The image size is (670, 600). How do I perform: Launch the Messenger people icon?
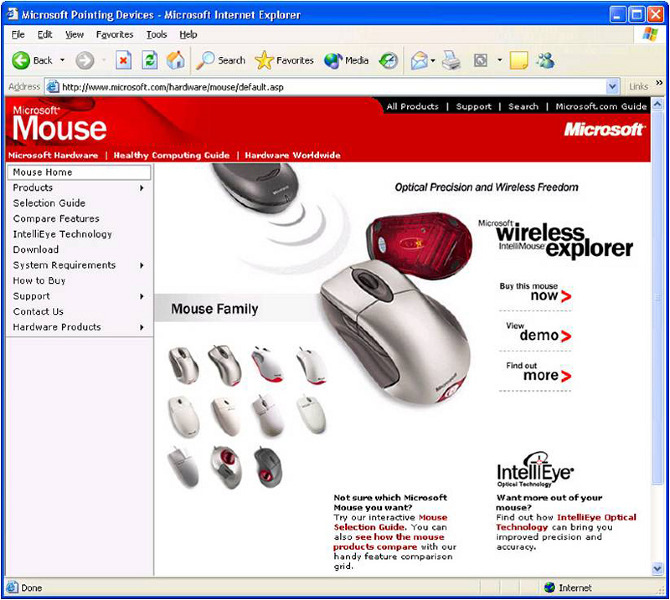546,60
